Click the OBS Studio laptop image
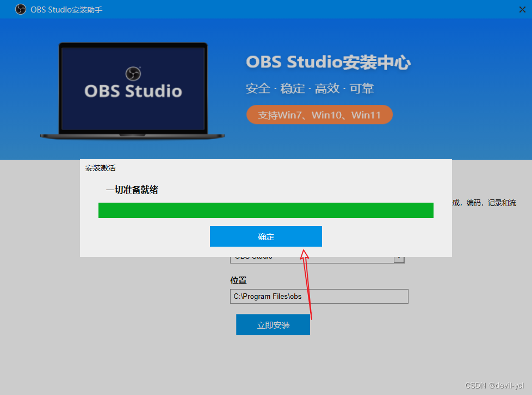Image resolution: width=532 pixels, height=395 pixels. [x=133, y=91]
